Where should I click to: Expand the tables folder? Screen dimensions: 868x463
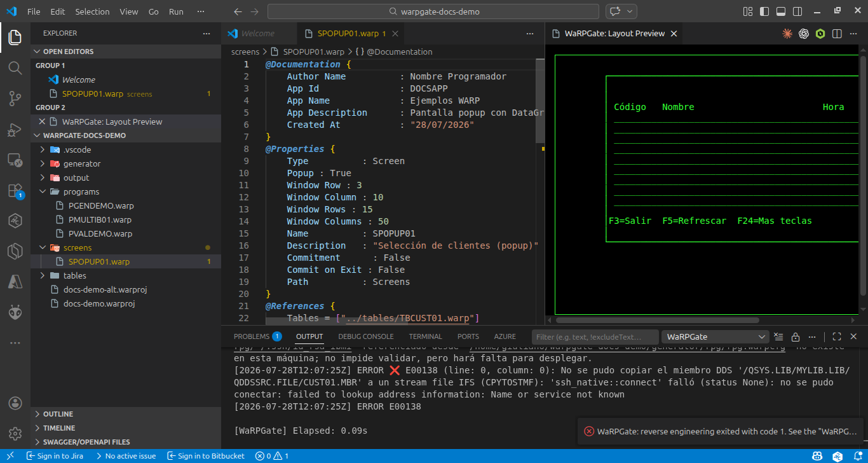tap(126, 275)
